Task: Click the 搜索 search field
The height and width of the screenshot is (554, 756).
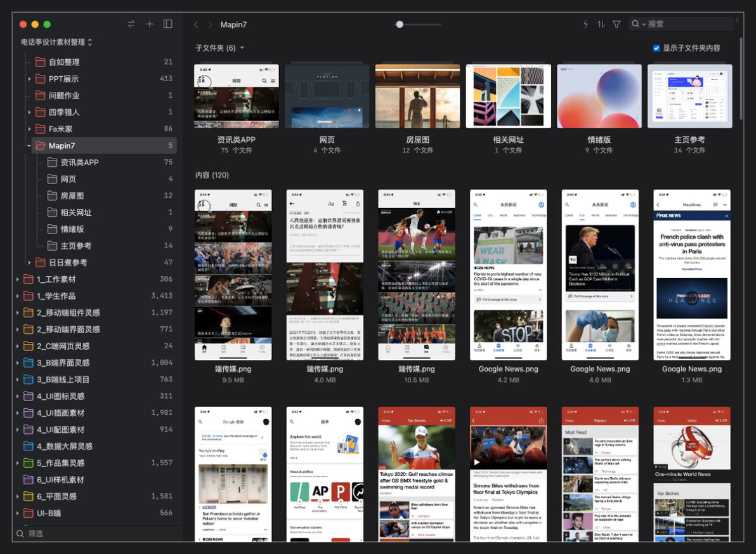Action: click(681, 23)
